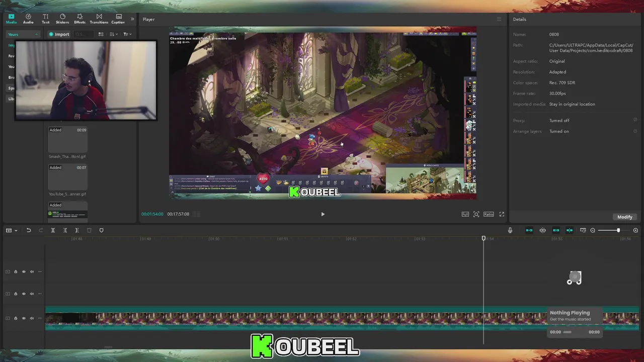Image resolution: width=644 pixels, height=362 pixels.
Task: Mute the track containing the video clip
Action: pos(32,318)
